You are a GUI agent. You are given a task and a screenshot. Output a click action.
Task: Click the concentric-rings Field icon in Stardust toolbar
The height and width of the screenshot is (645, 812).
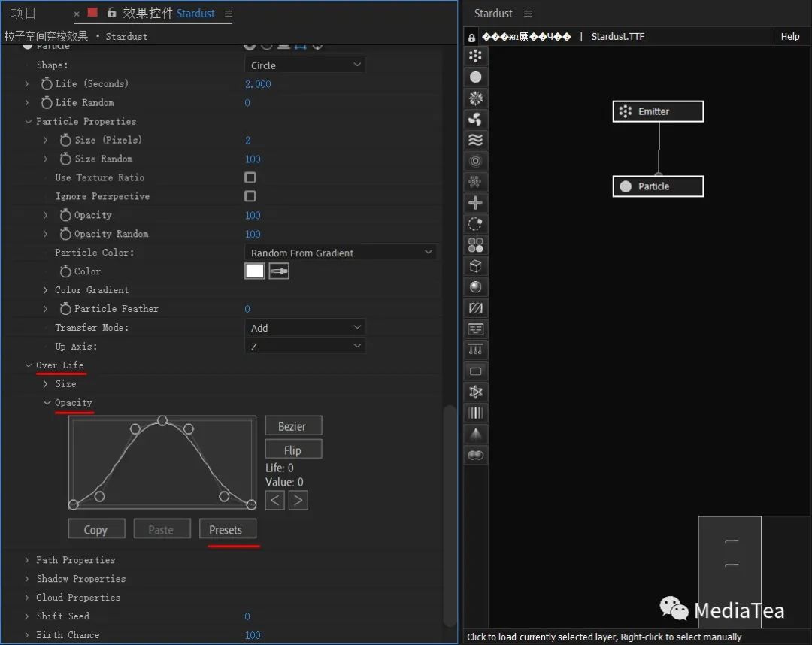tap(475, 161)
